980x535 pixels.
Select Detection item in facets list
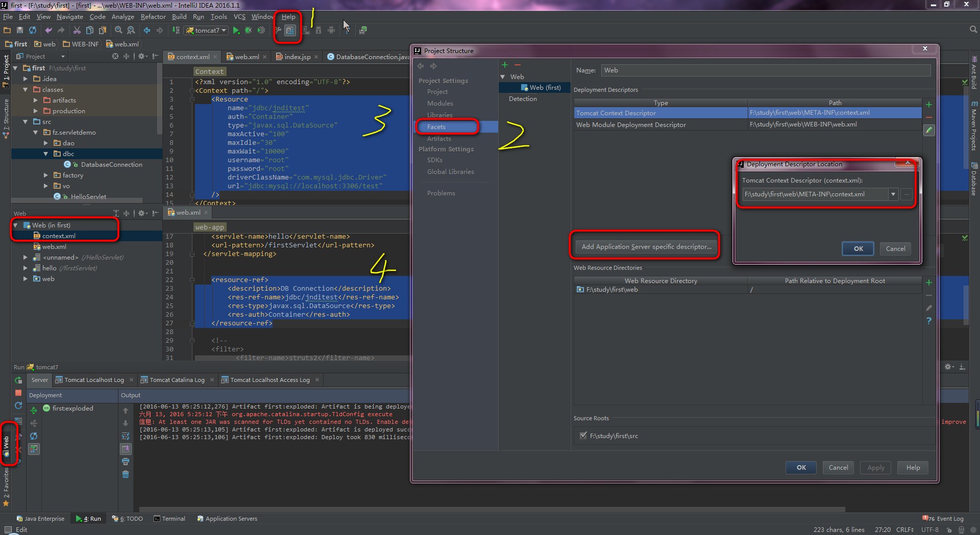[x=523, y=99]
